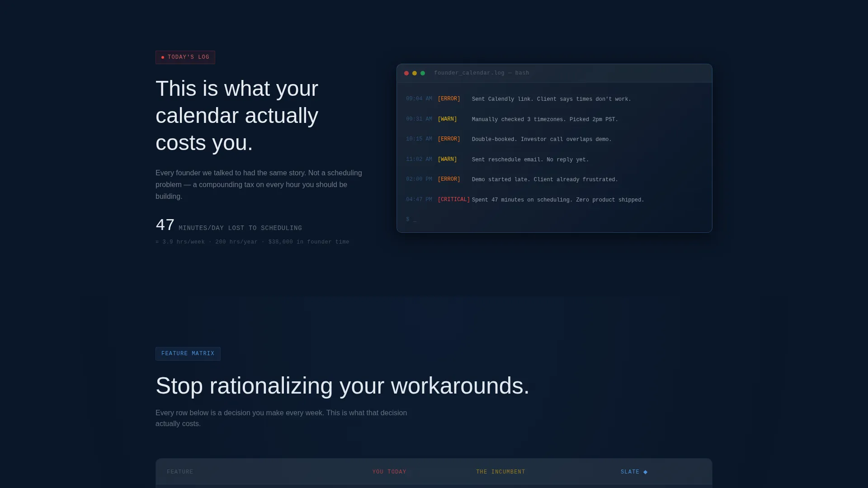Click the terminal prompt '$ _'

click(x=411, y=220)
